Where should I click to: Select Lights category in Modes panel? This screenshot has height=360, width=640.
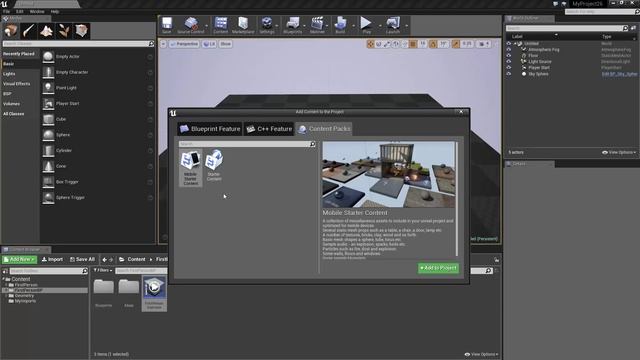point(9,74)
